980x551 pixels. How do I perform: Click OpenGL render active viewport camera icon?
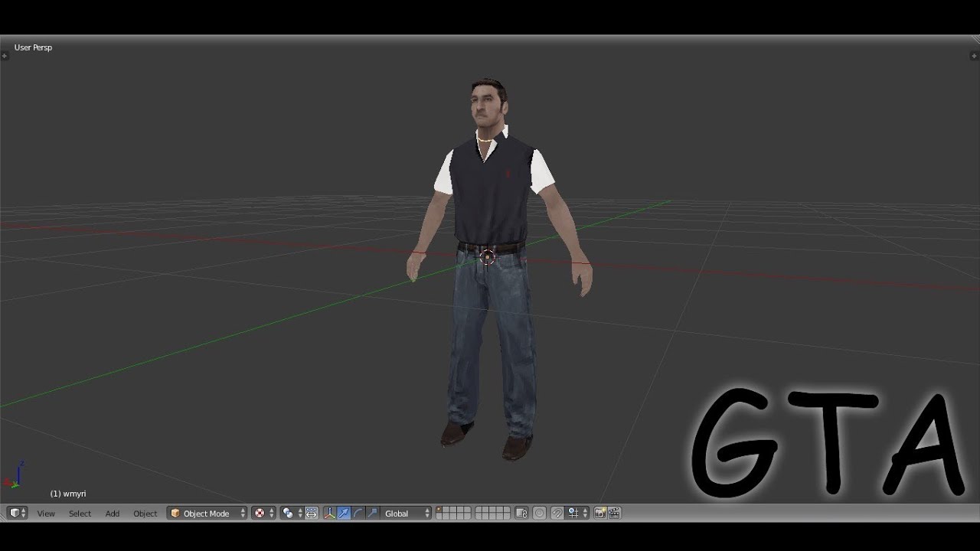600,514
